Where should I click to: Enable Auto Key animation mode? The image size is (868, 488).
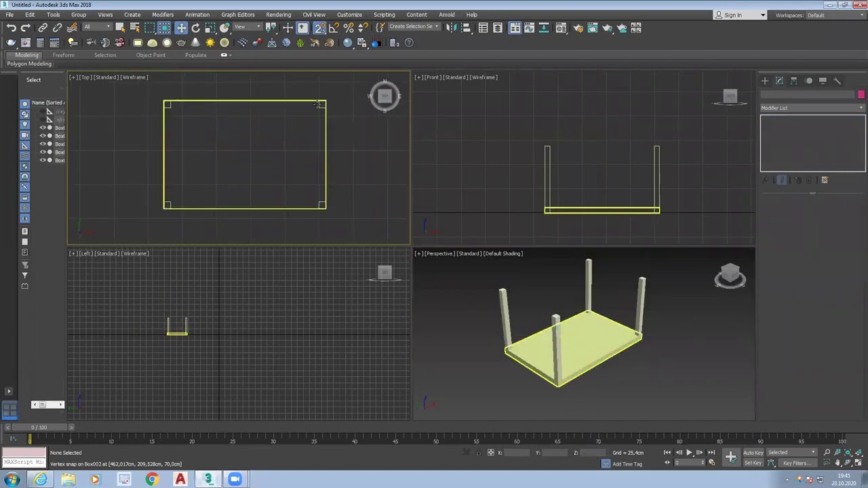[x=752, y=453]
